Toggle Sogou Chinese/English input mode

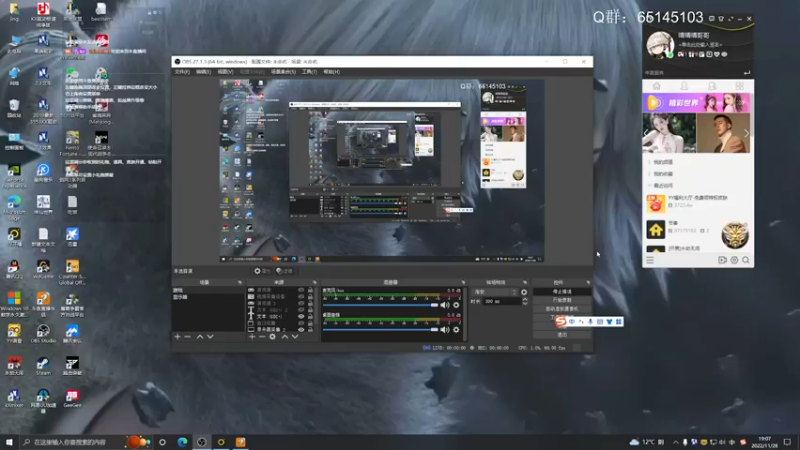coord(572,321)
